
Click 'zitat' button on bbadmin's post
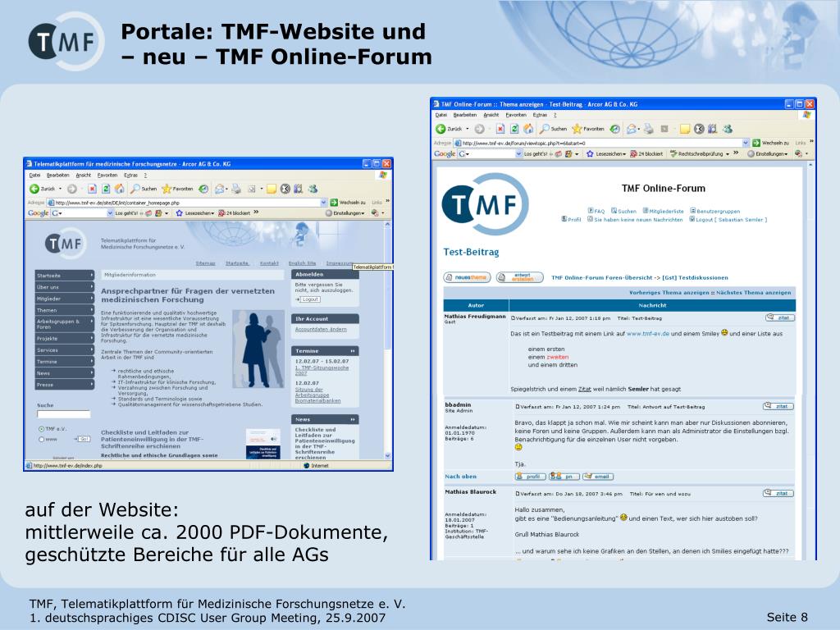coord(778,406)
